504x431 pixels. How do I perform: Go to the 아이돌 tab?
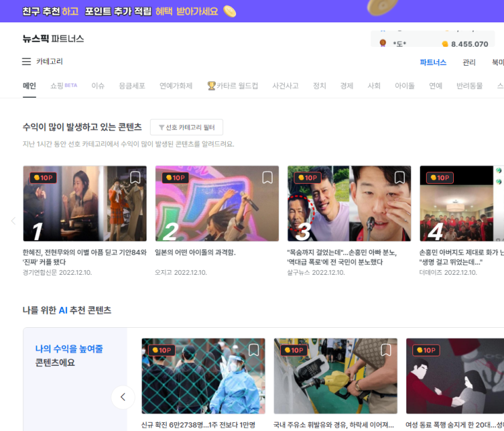[x=405, y=86]
